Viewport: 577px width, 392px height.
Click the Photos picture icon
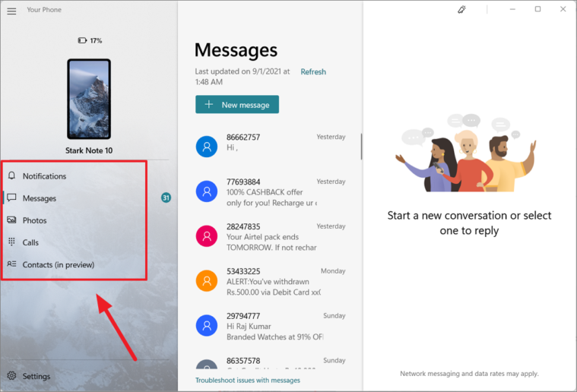[x=11, y=220]
